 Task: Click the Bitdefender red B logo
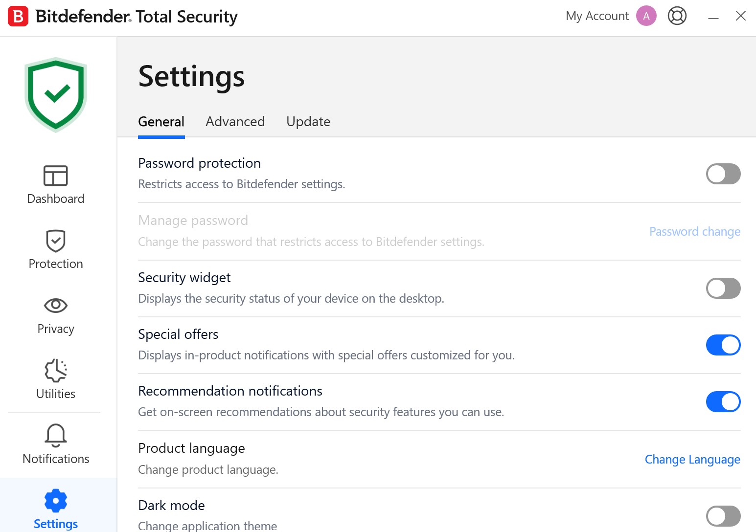pos(18,16)
